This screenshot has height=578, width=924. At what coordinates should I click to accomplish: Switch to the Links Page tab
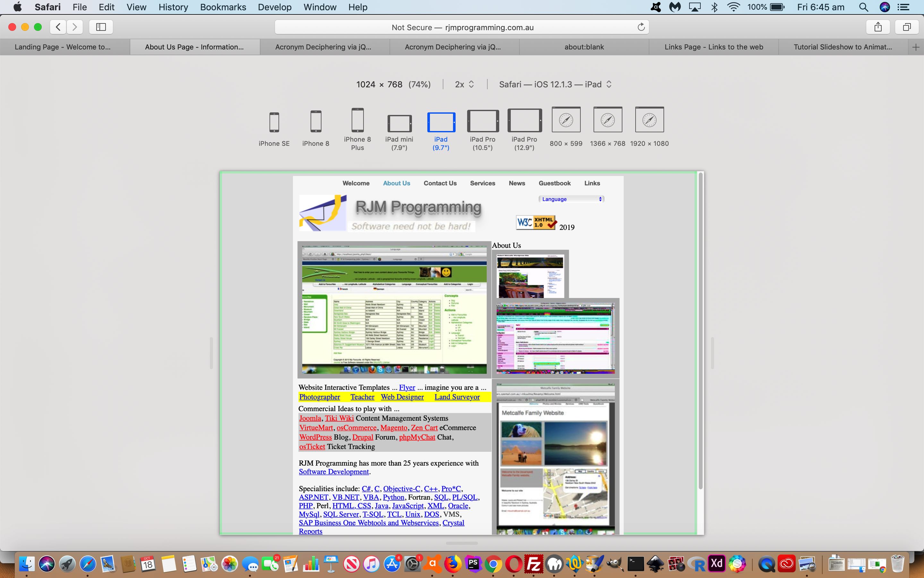tap(714, 47)
